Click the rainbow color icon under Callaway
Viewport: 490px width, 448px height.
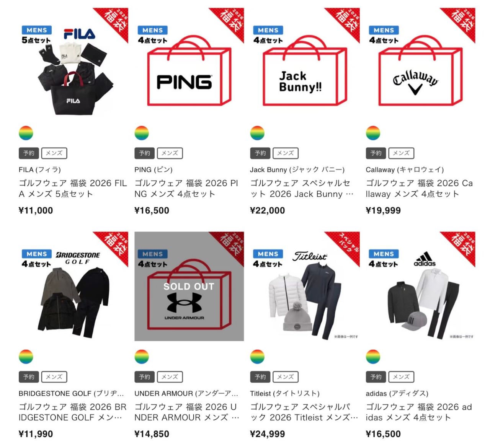(373, 133)
